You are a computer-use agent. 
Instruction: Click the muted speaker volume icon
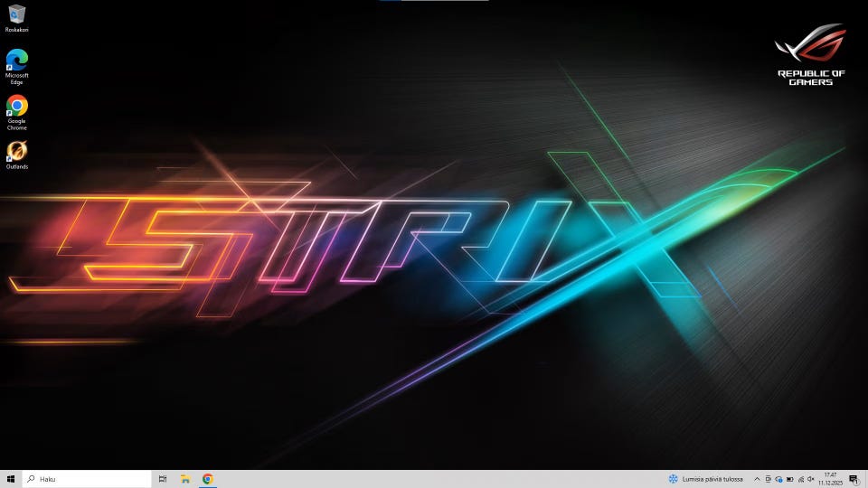[811, 479]
